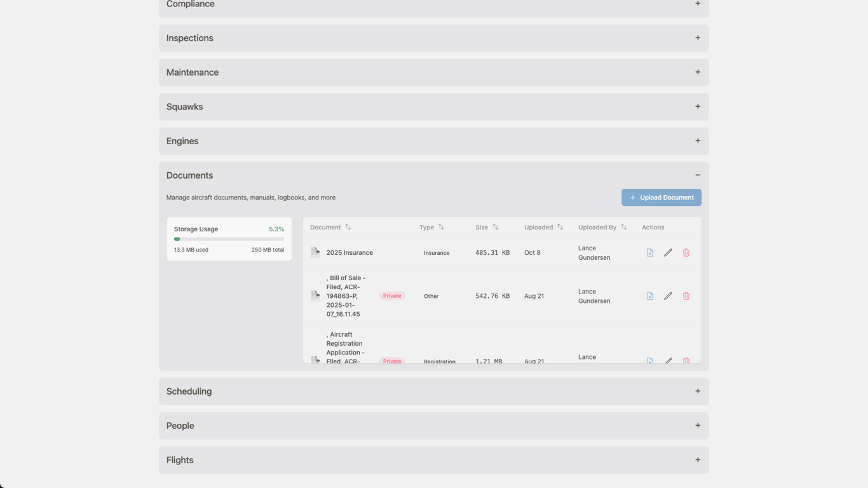The image size is (868, 488).
Task: Click the 250 MB total label
Action: pyautogui.click(x=268, y=250)
